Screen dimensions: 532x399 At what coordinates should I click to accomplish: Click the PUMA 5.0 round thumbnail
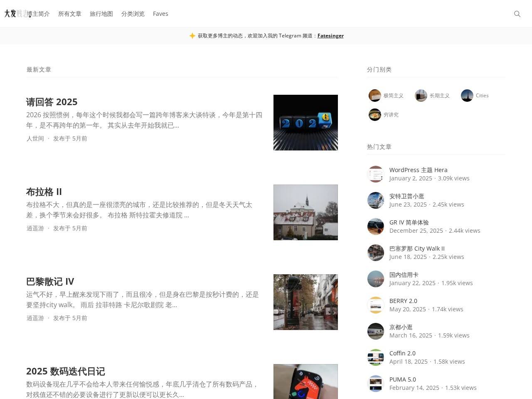pos(376,384)
